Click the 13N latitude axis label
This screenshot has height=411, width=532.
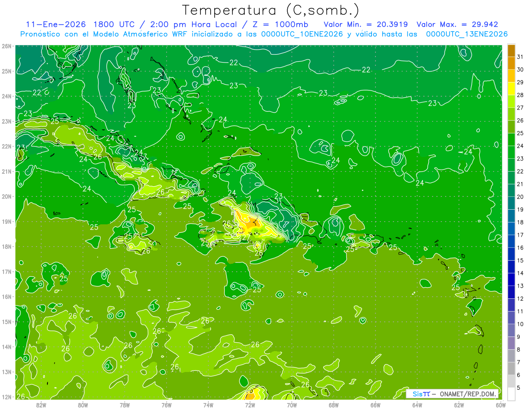(7, 372)
